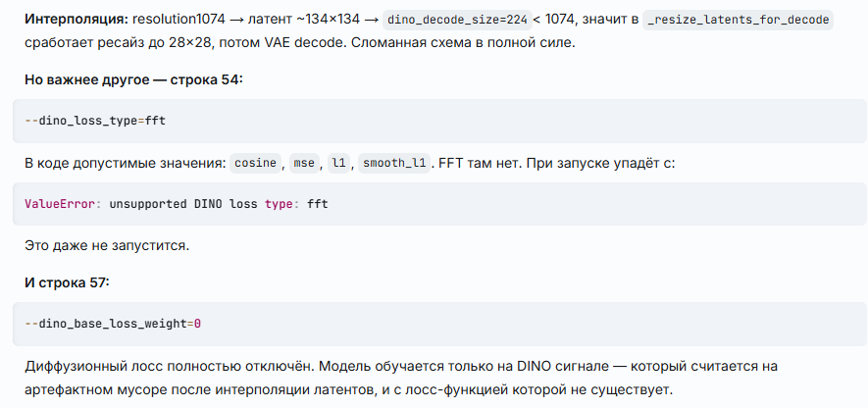Click the text resolution1074 in the first paragraph
This screenshot has width=868, height=408.
pyautogui.click(x=179, y=20)
